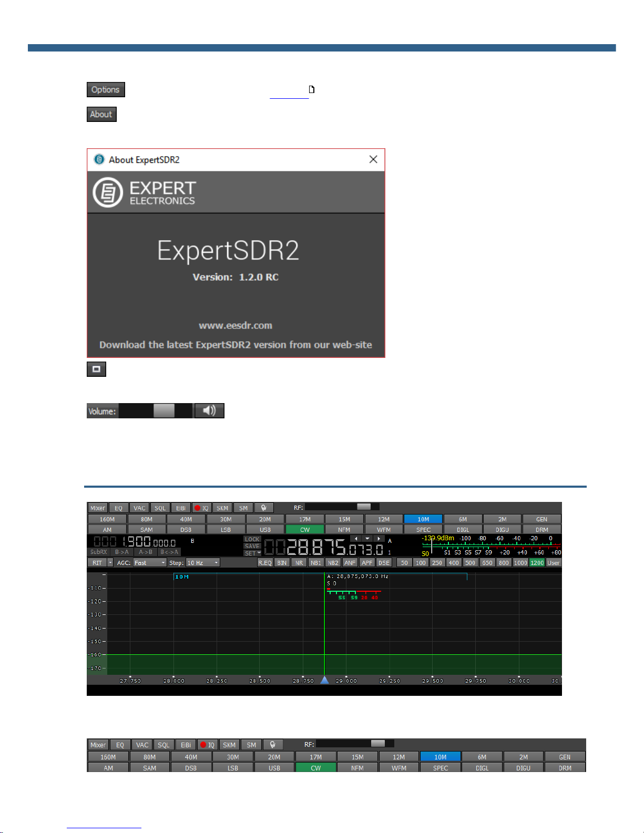Toggle VAC in the full receiver window
This screenshot has height=833, width=644.
139,508
